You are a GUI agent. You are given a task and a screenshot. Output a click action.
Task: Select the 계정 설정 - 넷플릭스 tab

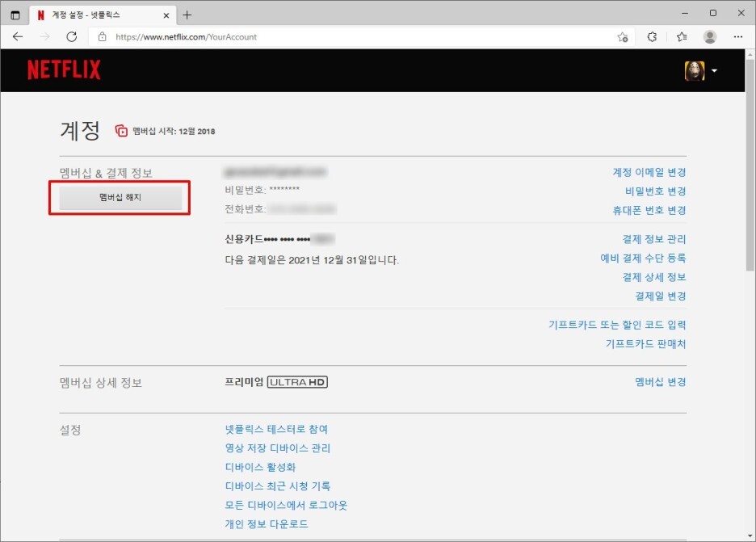pos(103,15)
